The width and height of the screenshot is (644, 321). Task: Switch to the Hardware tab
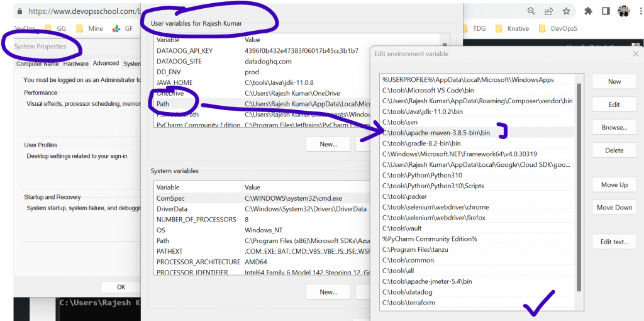[75, 64]
